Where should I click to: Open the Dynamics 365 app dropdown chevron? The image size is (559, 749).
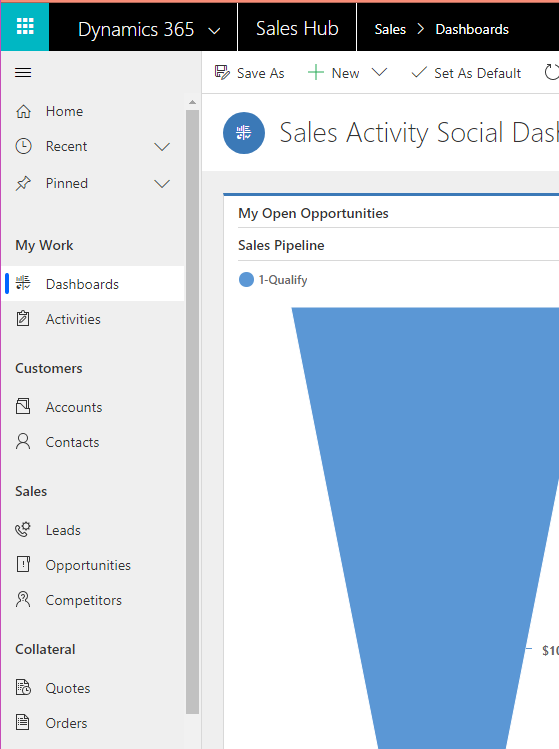[x=215, y=31]
